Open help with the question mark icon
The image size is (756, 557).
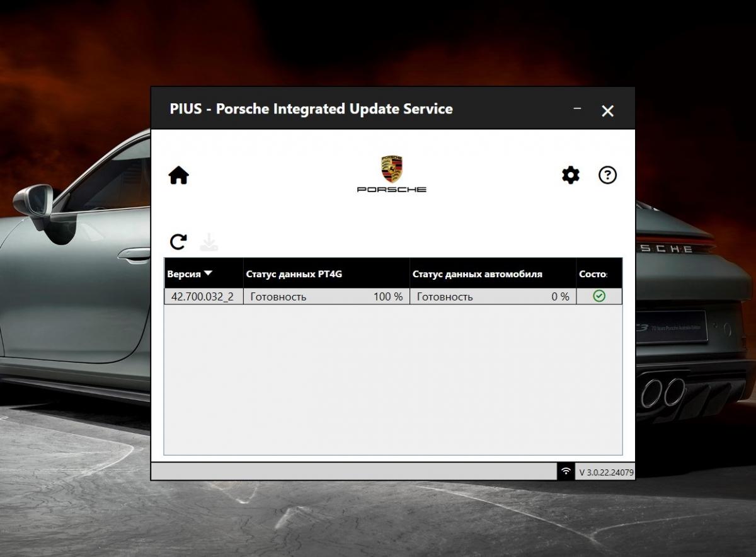click(x=607, y=175)
